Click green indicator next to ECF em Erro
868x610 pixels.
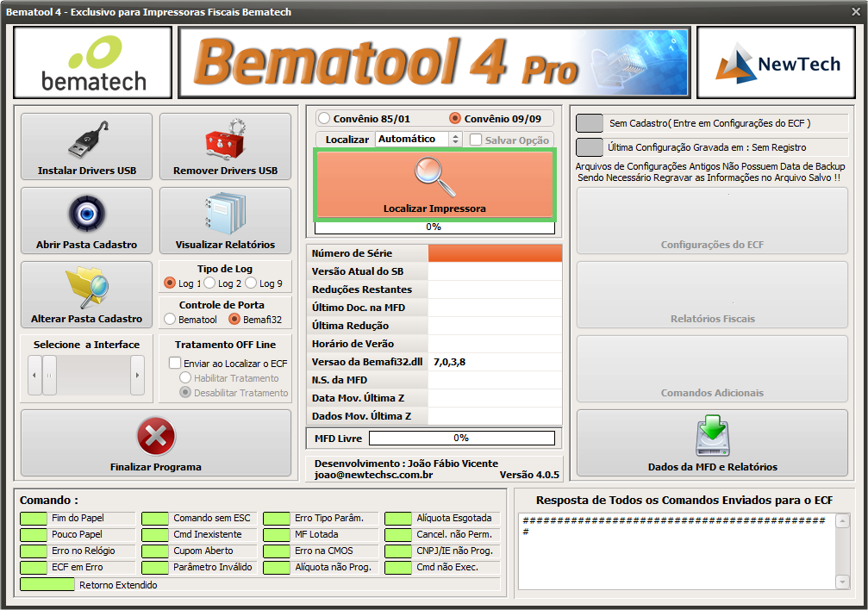(34, 568)
